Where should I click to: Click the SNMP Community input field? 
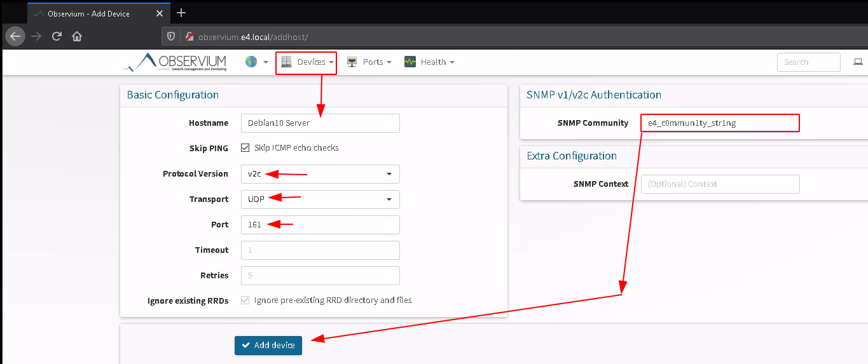[x=720, y=123]
